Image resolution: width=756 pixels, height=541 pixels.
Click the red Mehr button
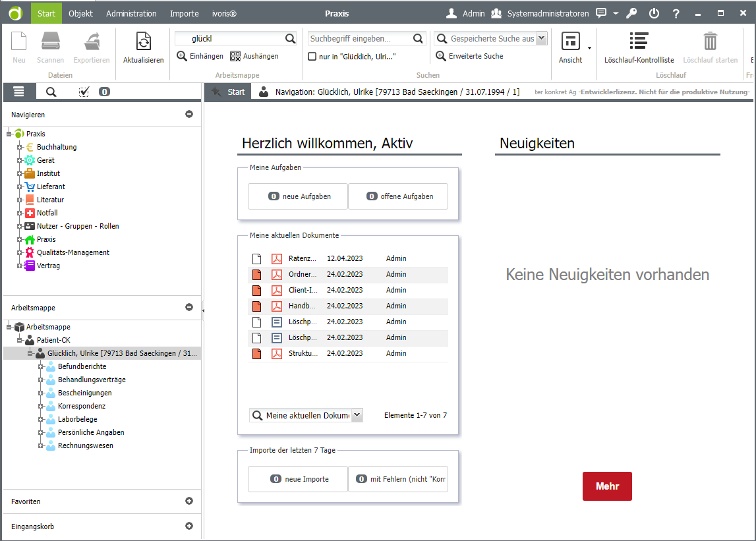[607, 486]
